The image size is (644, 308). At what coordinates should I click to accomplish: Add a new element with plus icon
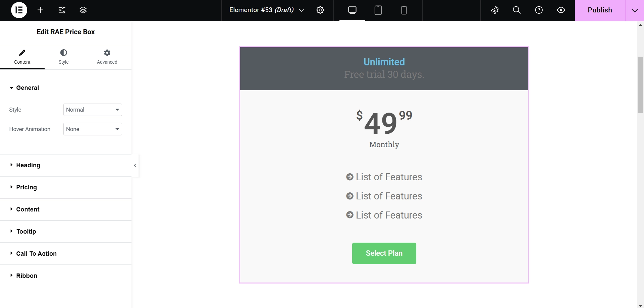point(41,10)
